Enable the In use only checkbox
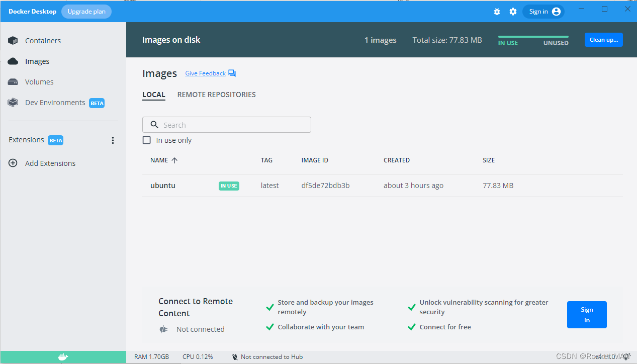The image size is (637, 364). click(146, 140)
